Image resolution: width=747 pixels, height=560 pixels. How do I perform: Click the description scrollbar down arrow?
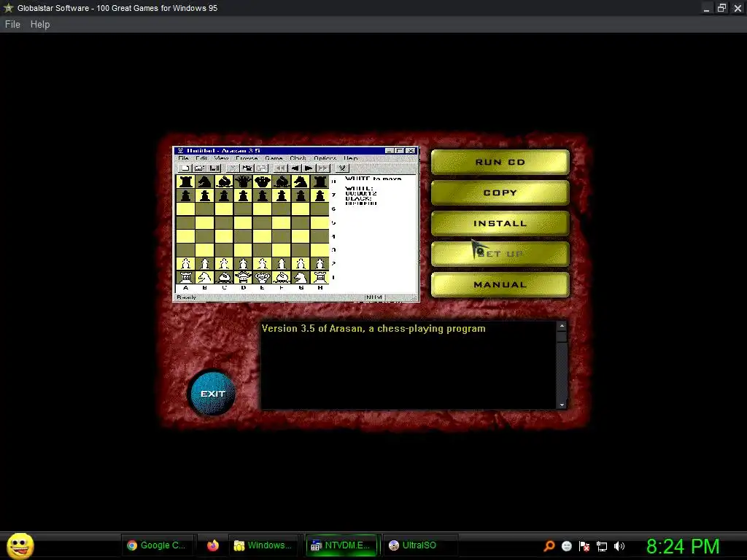pyautogui.click(x=562, y=405)
